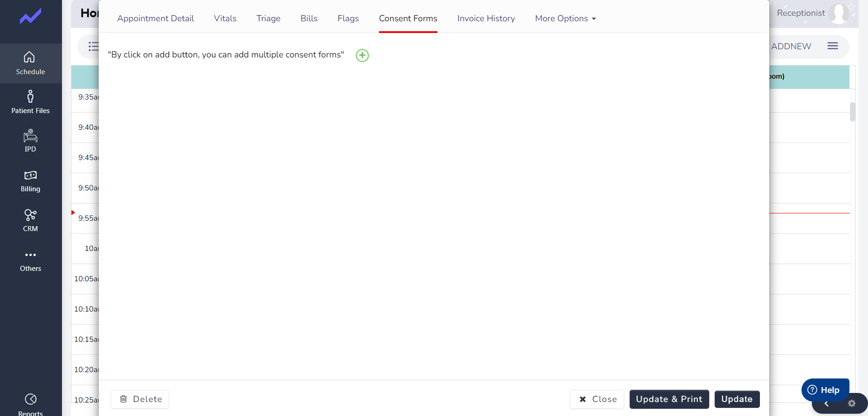Click the app logo at top left
The height and width of the screenshot is (416, 868).
click(x=30, y=17)
